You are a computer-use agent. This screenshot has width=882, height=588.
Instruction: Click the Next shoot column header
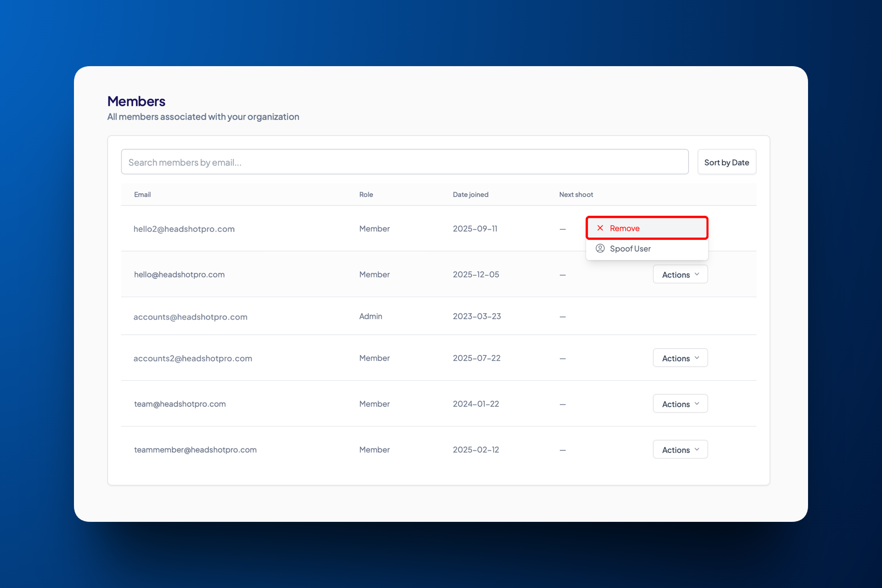(576, 194)
